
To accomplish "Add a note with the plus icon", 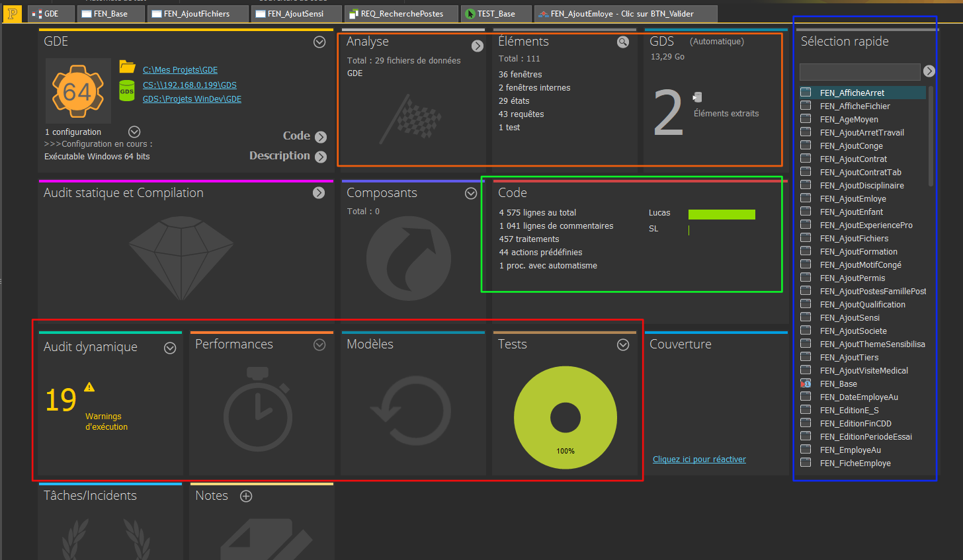I will pyautogui.click(x=246, y=496).
